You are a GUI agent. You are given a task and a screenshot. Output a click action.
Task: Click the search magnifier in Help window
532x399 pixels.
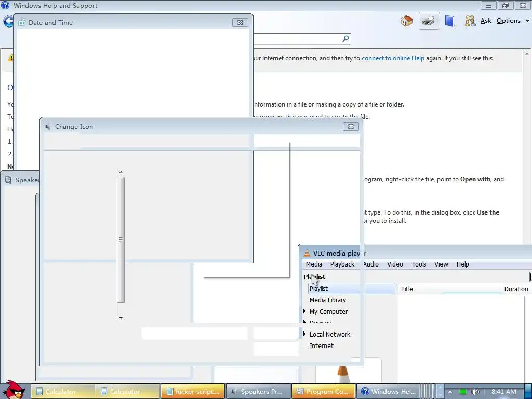(345, 38)
